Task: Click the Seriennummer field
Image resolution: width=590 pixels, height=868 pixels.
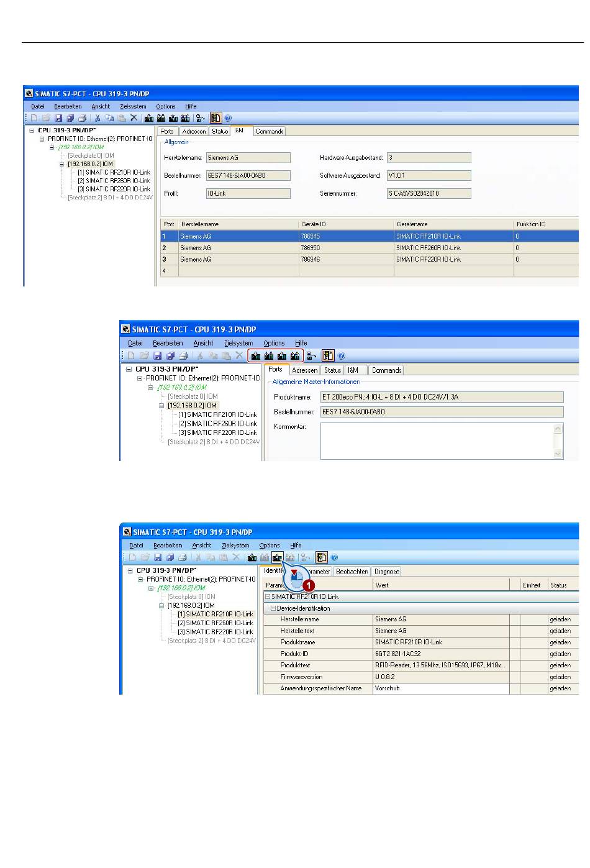Action: 429,193
